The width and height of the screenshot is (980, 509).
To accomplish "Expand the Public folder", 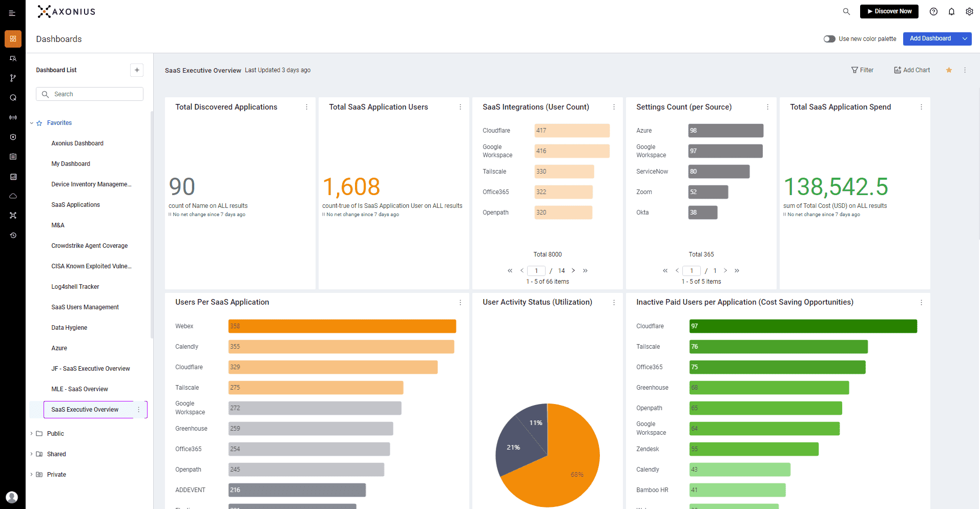I will coord(32,434).
